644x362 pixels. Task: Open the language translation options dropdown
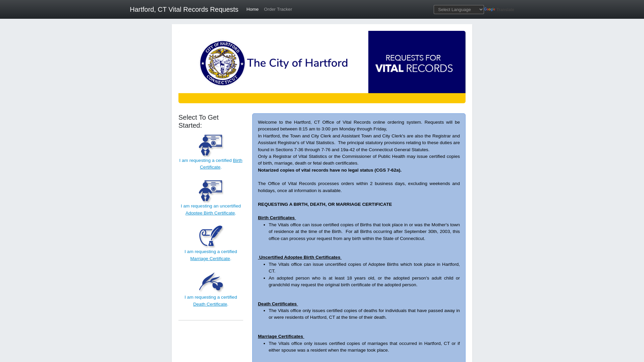[459, 9]
